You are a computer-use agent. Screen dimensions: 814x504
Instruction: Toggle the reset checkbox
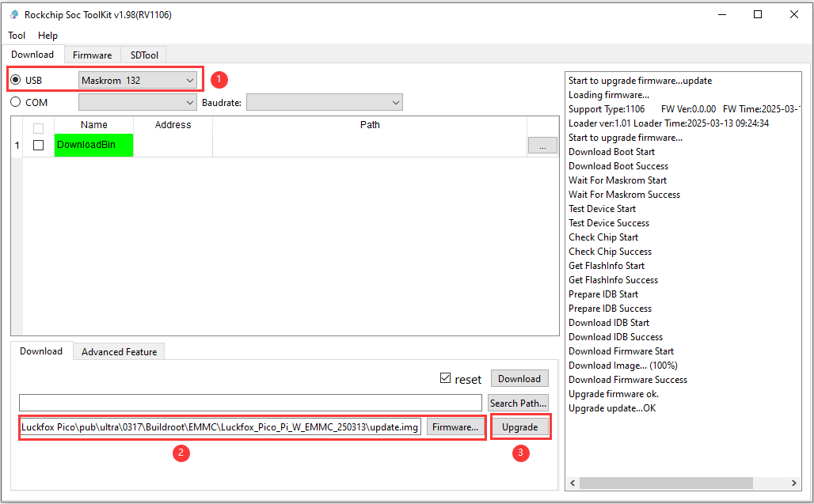446,379
